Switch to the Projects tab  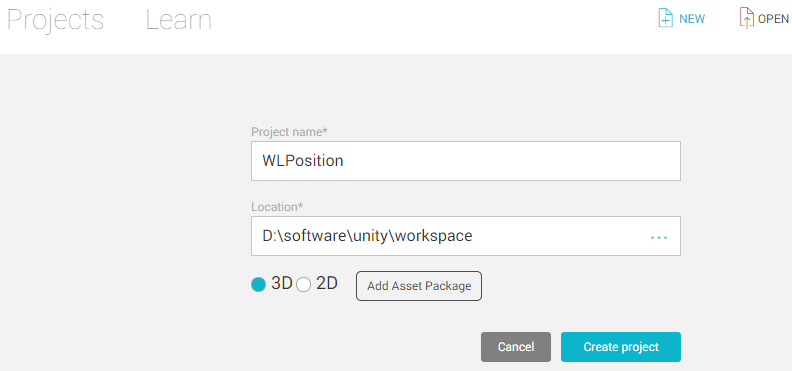[x=55, y=20]
